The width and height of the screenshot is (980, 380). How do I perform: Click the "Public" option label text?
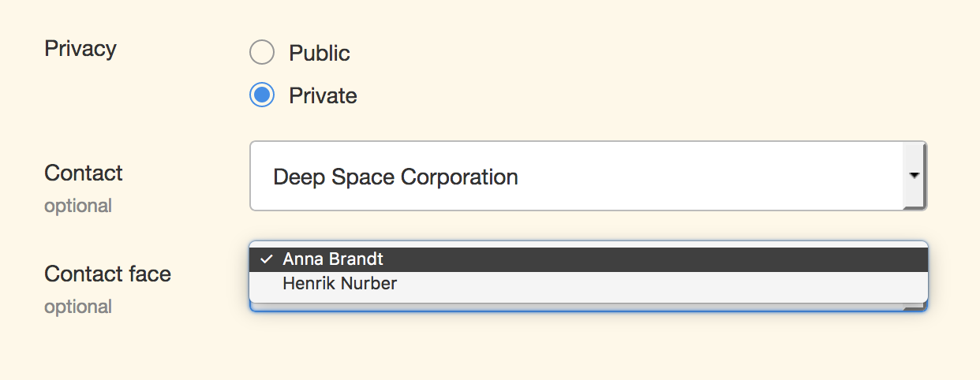(319, 54)
